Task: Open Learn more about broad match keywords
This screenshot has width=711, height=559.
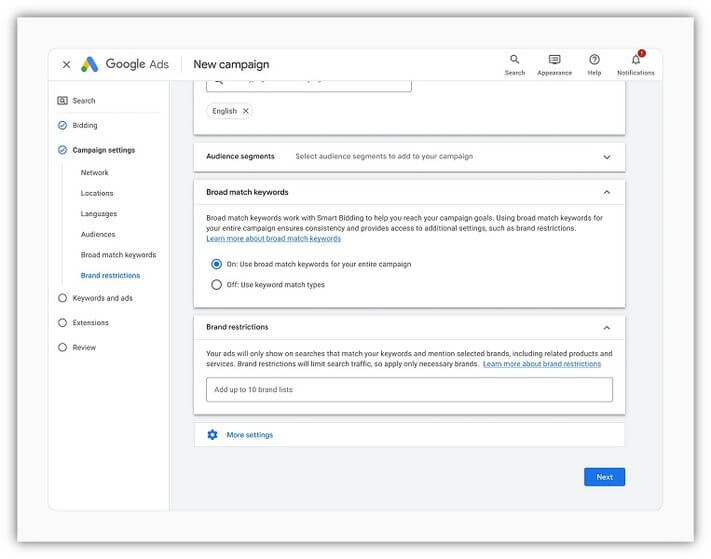Action: click(273, 238)
